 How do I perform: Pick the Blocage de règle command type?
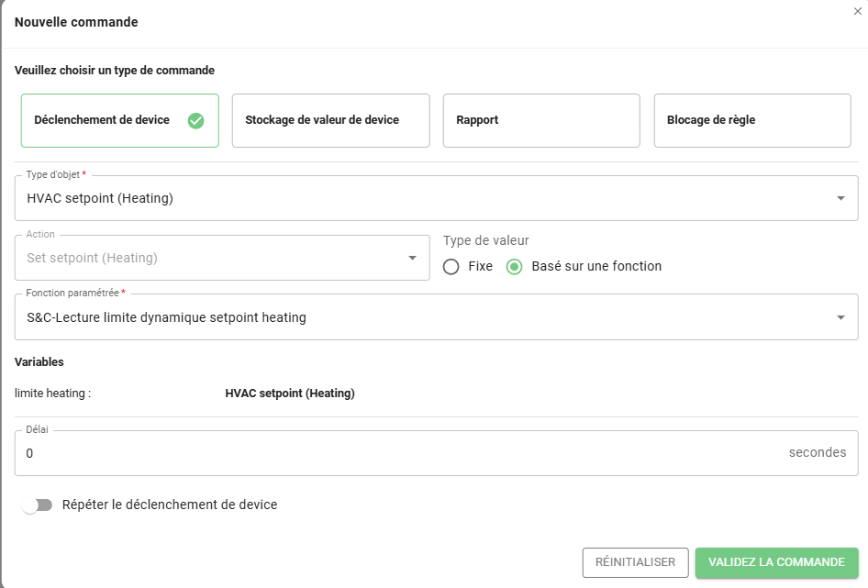[751, 120]
